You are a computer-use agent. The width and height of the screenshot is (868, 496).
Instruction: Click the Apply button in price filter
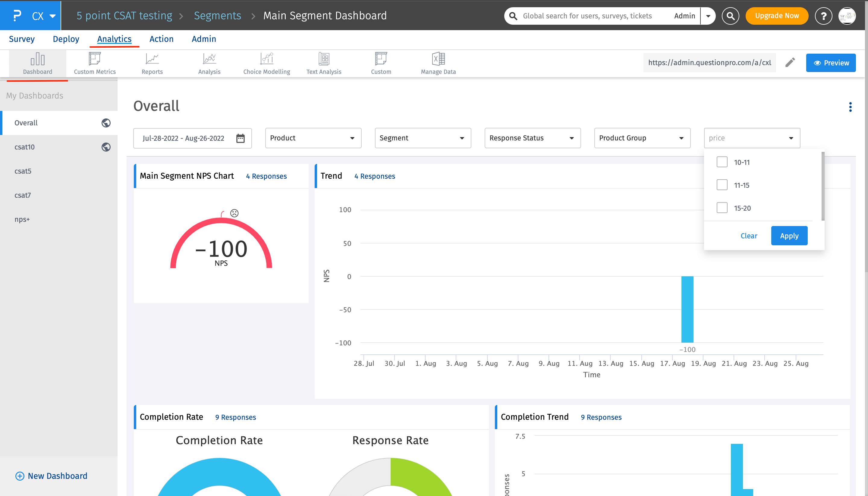click(x=789, y=236)
